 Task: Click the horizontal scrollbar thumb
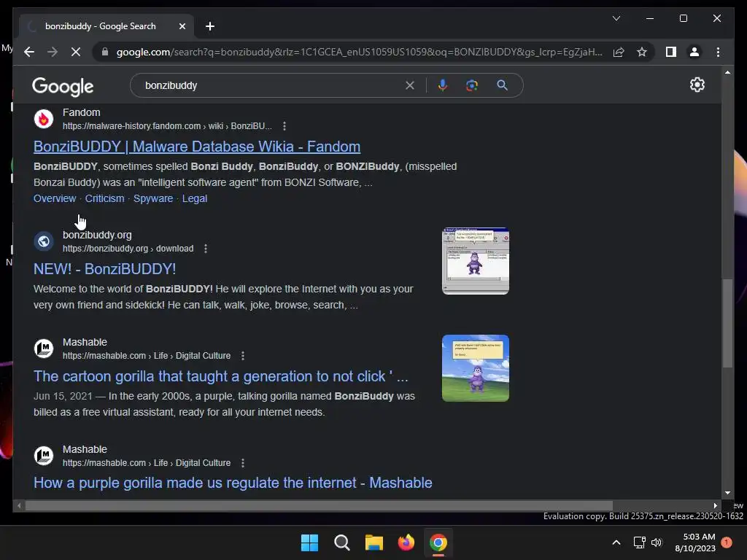click(x=319, y=506)
